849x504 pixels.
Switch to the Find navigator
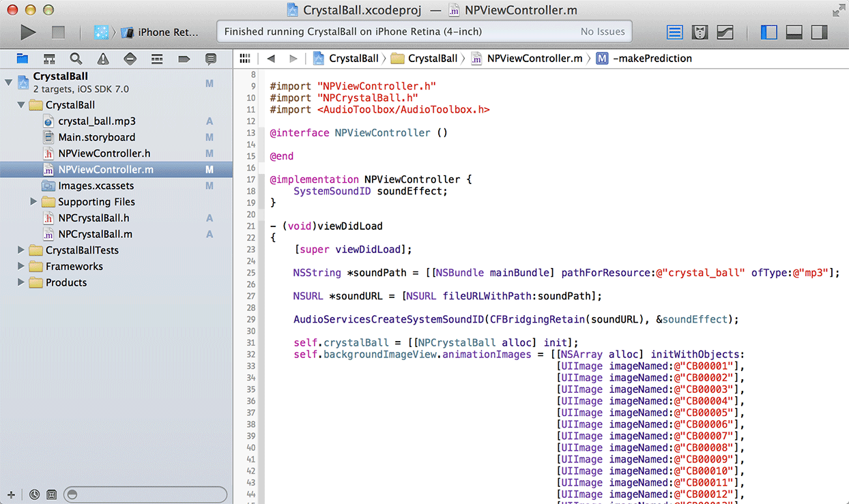point(76,59)
